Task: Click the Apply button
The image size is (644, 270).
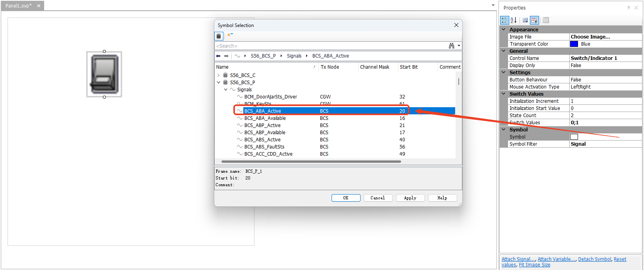Action: (x=410, y=198)
